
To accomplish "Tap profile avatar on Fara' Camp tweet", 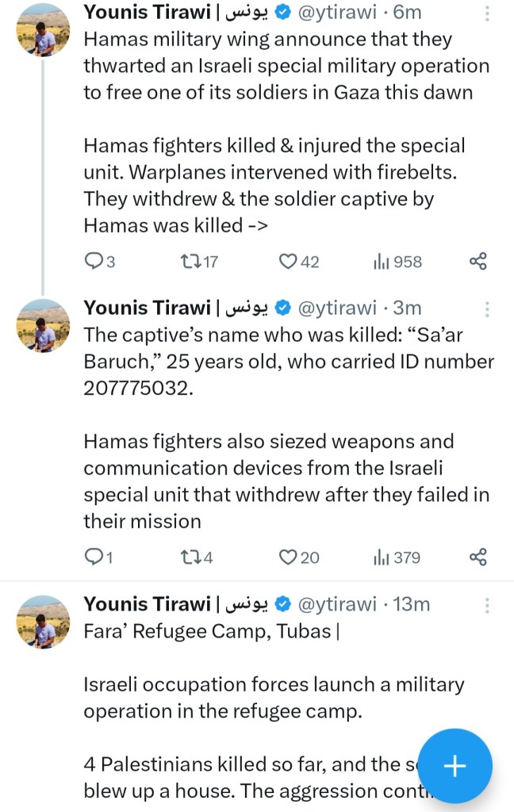I will [43, 622].
